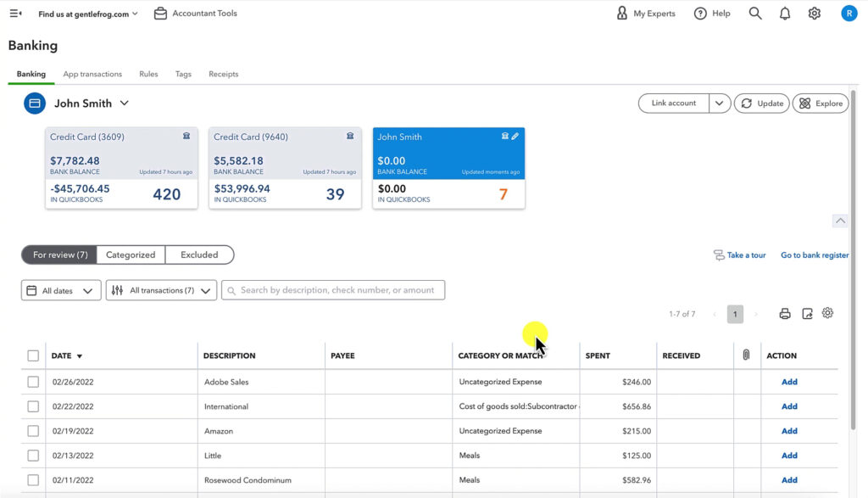
Task: Click the yellow highlighted cursor marker above the table
Action: click(x=533, y=336)
